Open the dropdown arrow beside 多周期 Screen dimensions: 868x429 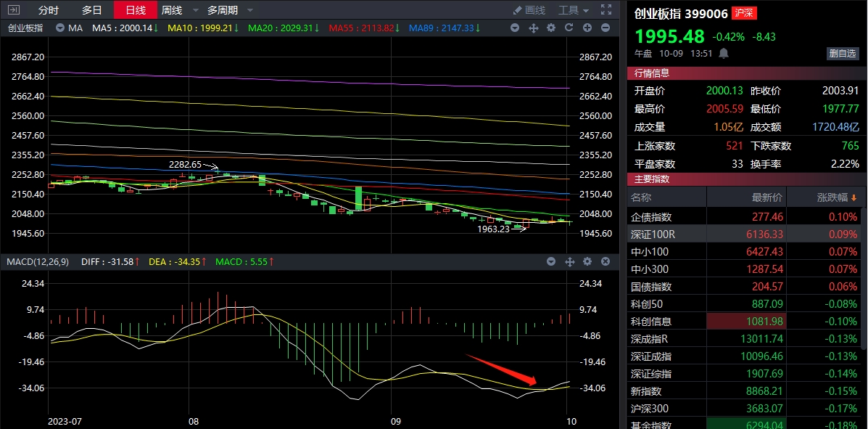click(x=250, y=10)
